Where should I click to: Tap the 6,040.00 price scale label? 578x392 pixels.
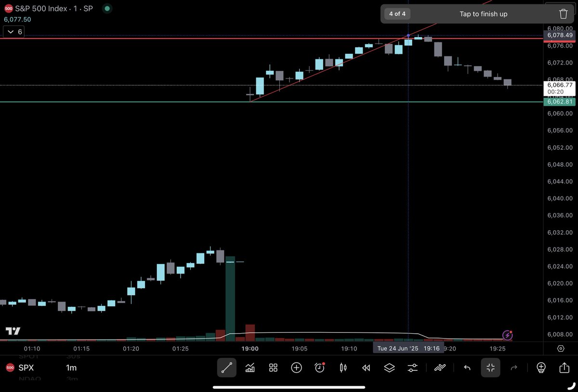560,198
